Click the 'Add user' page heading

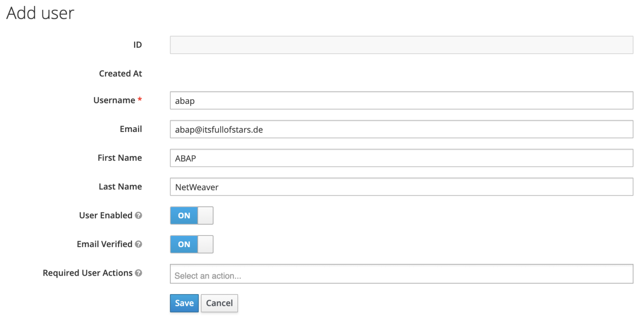pyautogui.click(x=39, y=13)
